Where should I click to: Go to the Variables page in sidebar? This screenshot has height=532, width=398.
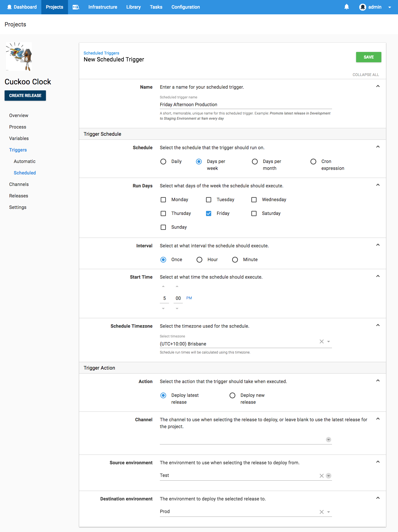click(x=19, y=138)
